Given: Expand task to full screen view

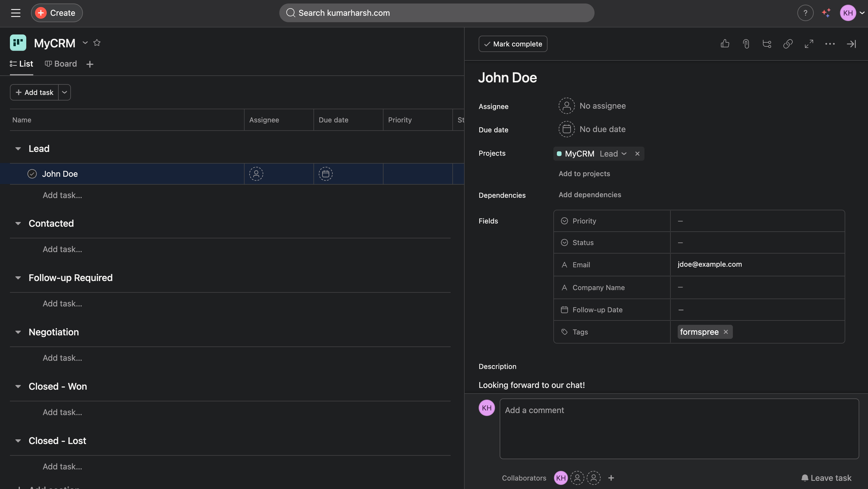Looking at the screenshot, I should 809,44.
